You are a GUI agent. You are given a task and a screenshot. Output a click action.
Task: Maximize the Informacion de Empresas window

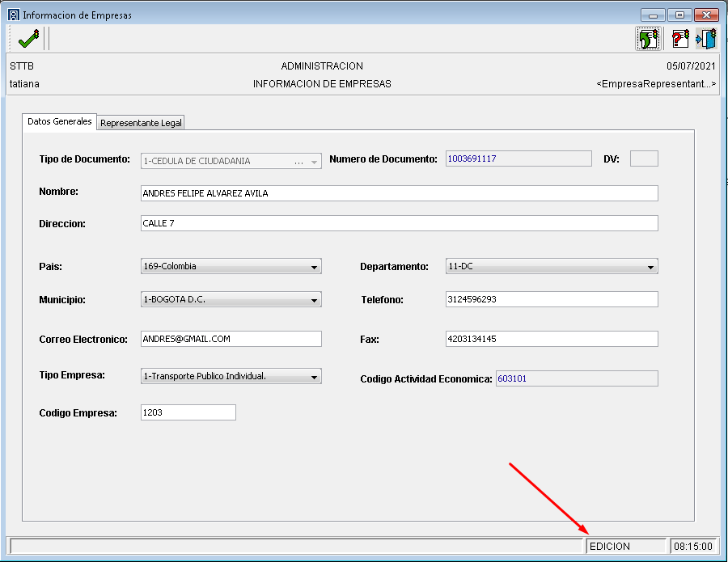(x=679, y=15)
